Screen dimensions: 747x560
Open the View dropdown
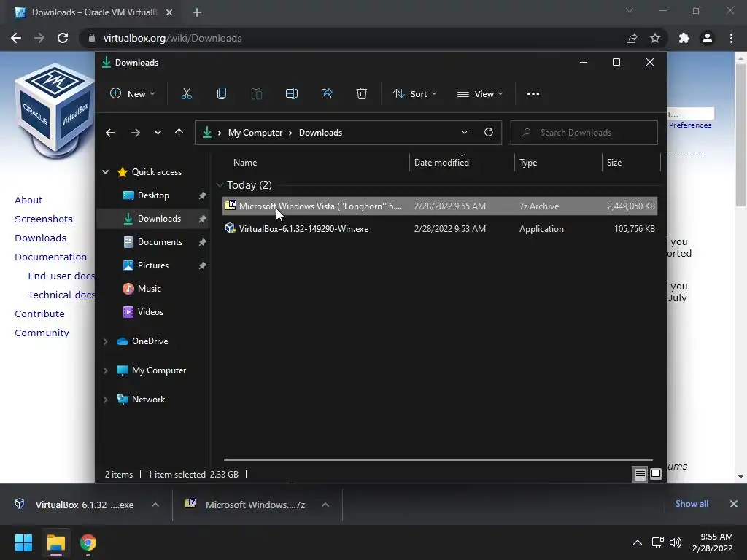click(x=480, y=94)
